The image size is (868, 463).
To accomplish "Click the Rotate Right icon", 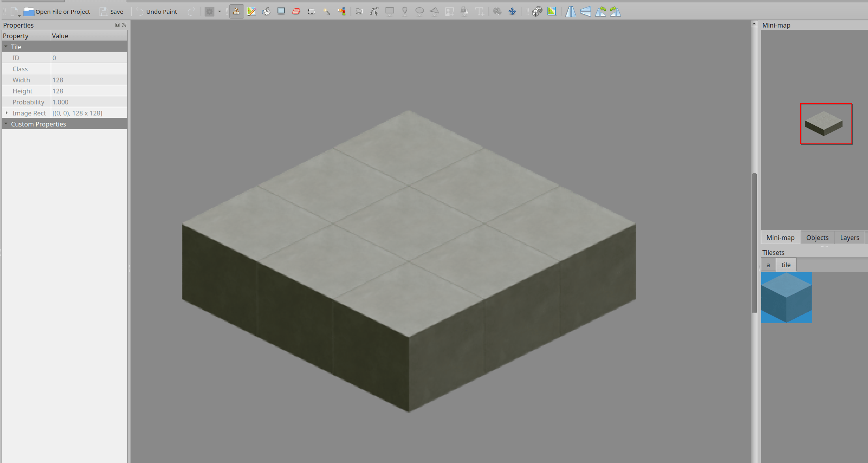I will (615, 11).
